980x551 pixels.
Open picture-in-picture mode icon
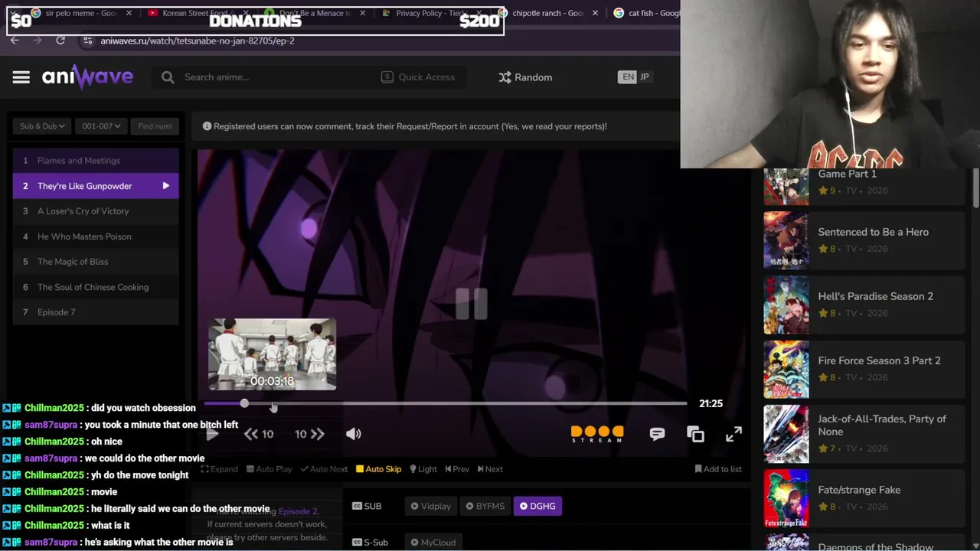(695, 434)
